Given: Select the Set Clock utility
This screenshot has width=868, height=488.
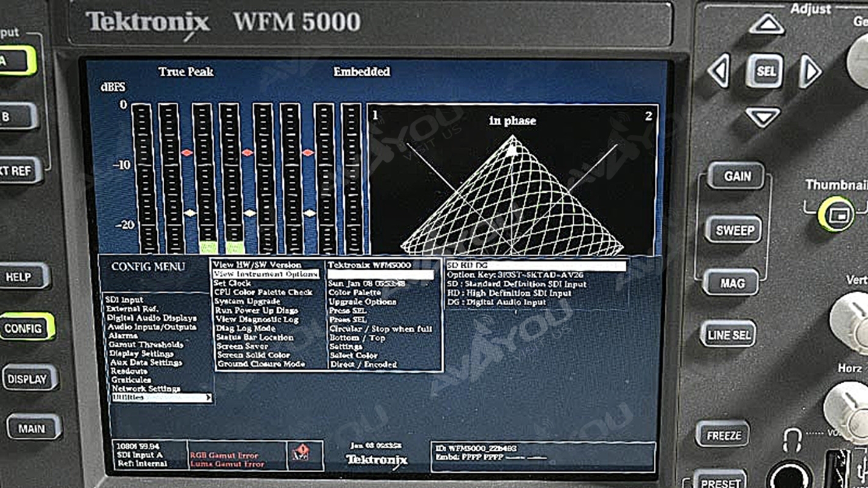Looking at the screenshot, I should pyautogui.click(x=232, y=284).
